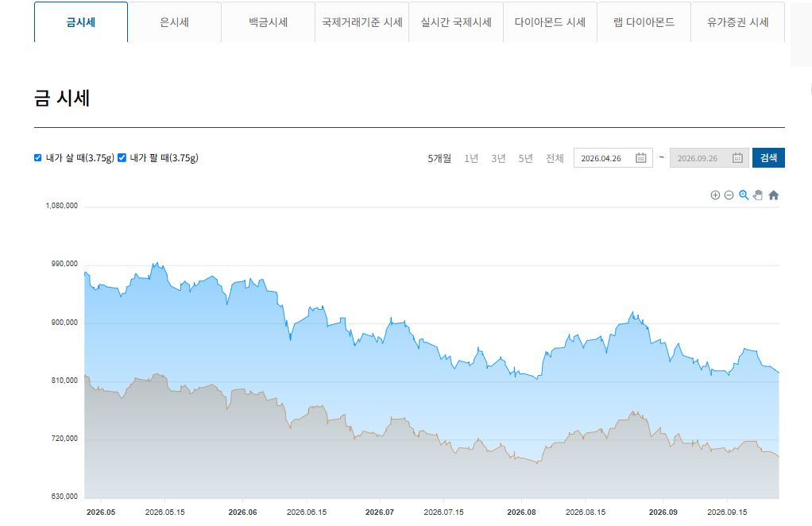The height and width of the screenshot is (526, 812).
Task: Click the chart zoom out minus icon
Action: pyautogui.click(x=729, y=195)
